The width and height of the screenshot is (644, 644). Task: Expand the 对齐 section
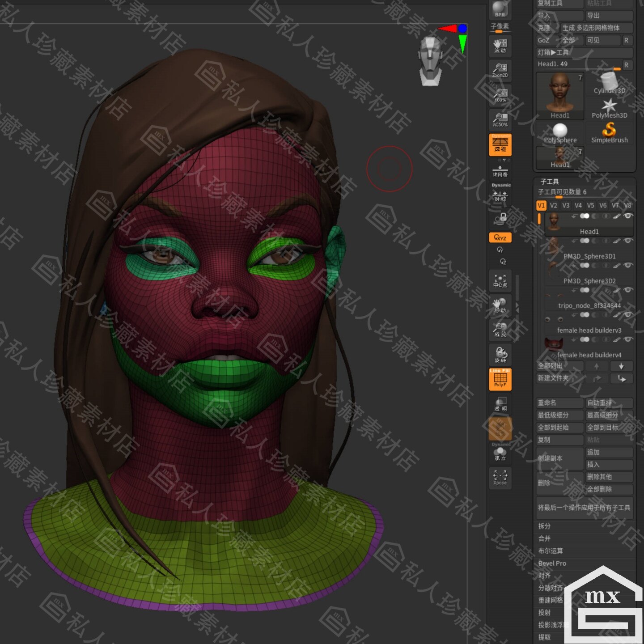click(x=544, y=576)
